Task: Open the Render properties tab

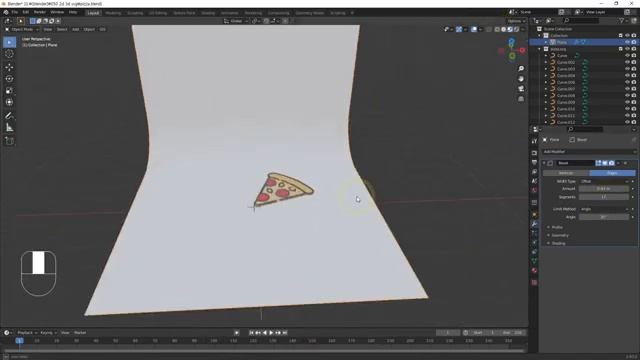Action: pyautogui.click(x=534, y=153)
